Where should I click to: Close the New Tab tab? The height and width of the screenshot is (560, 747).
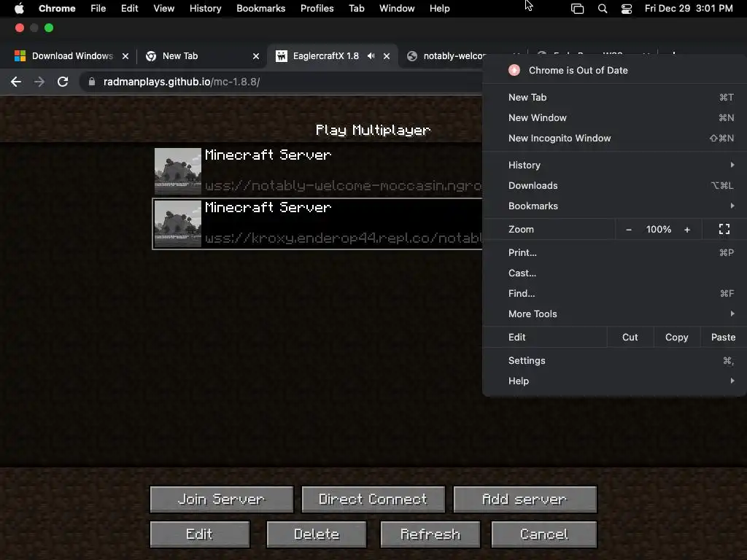(256, 56)
